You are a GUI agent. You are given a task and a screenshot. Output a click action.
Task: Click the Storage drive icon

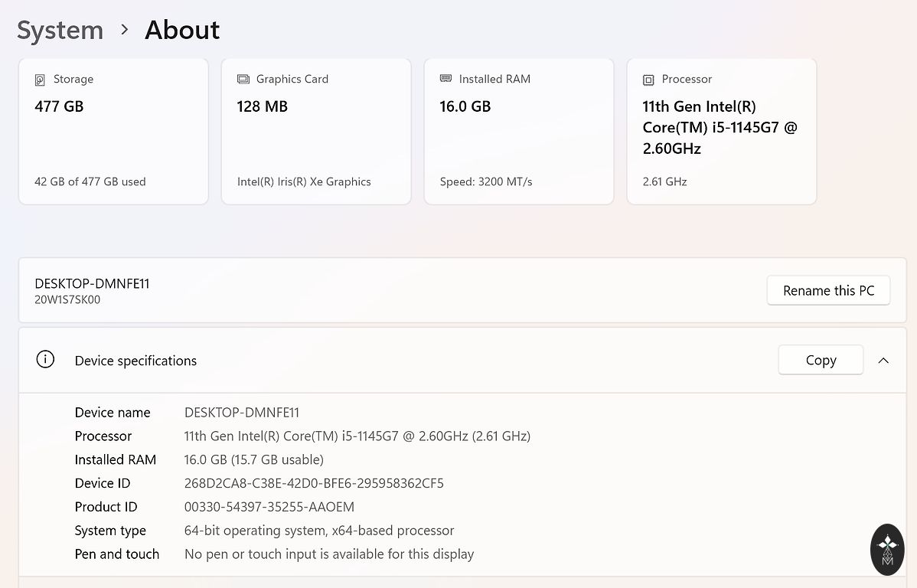pos(40,80)
